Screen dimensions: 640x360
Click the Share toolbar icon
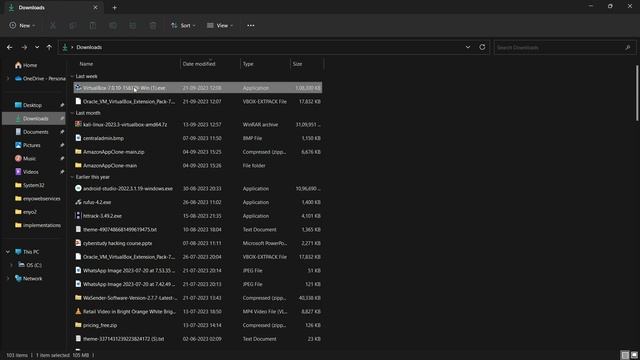pos(133,26)
